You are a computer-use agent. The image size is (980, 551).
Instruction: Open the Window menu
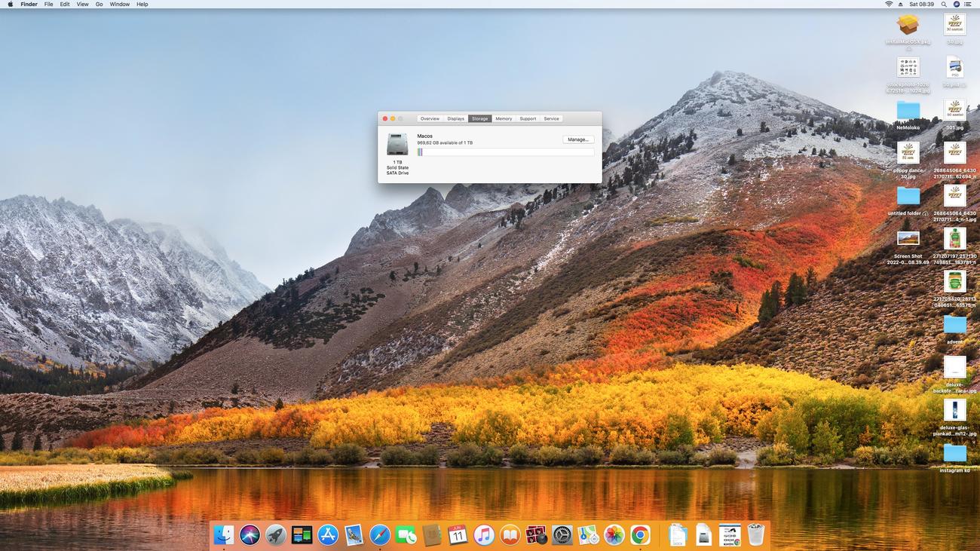tap(119, 4)
